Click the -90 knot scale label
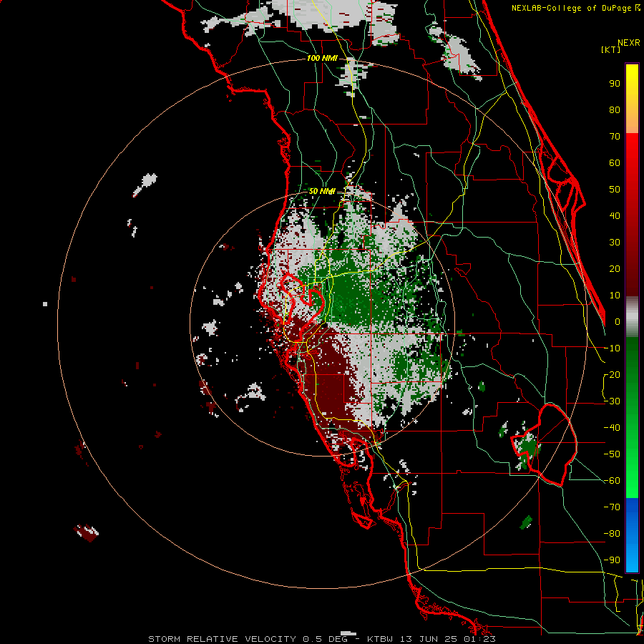 [612, 560]
